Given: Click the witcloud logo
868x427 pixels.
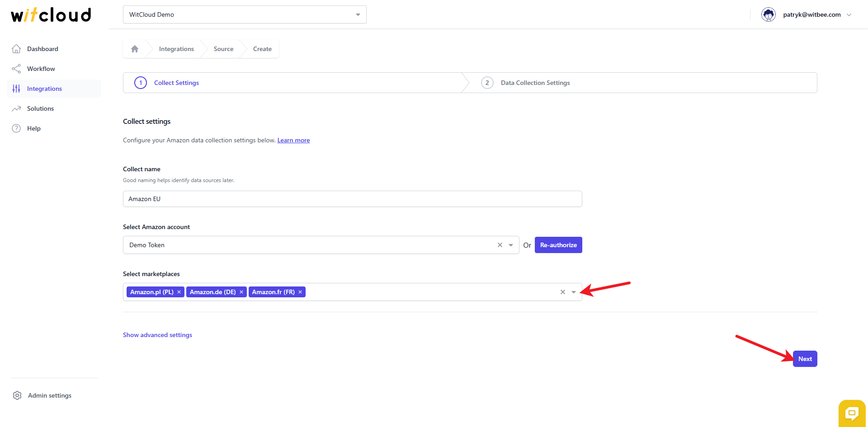Looking at the screenshot, I should (x=51, y=15).
